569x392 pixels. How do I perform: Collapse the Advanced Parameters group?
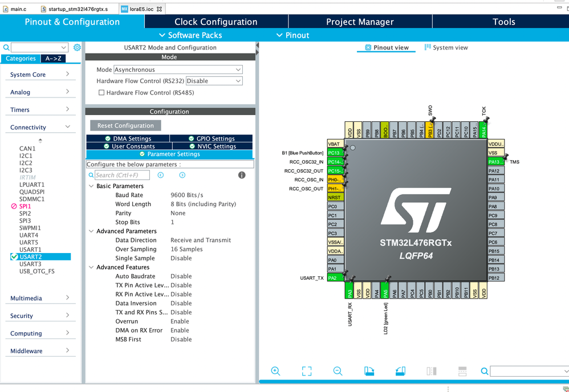[91, 231]
